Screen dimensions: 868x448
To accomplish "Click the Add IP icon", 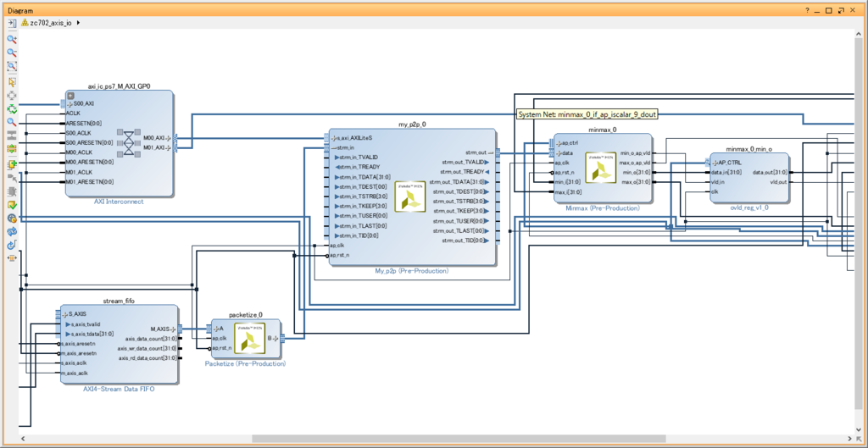I will pyautogui.click(x=12, y=165).
